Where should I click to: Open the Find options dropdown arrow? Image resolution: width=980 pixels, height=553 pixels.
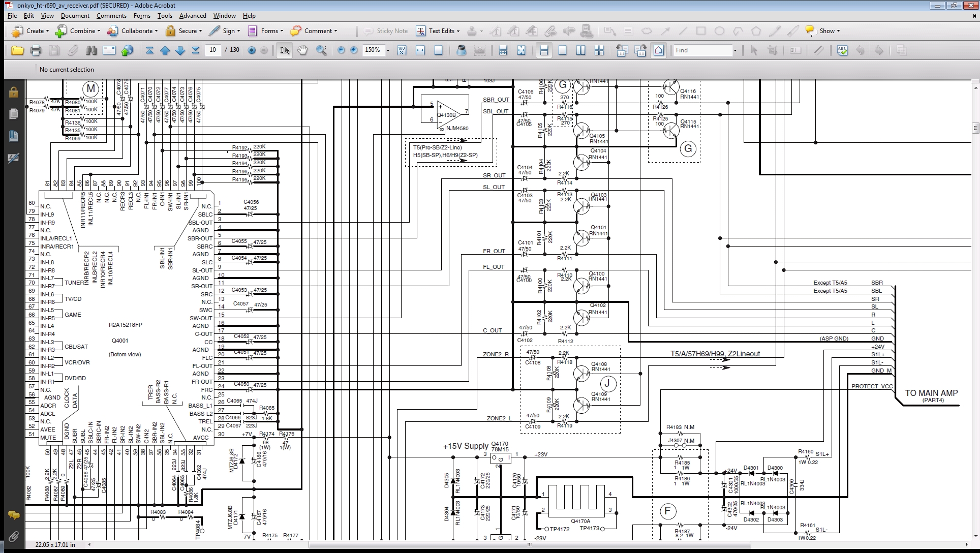(734, 50)
